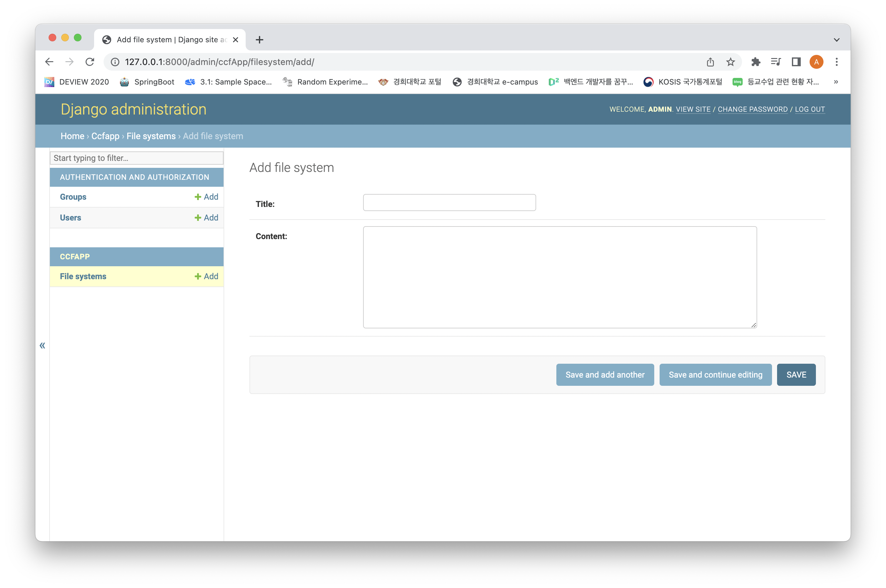Click the Ccfapp breadcrumb link
The width and height of the screenshot is (886, 588).
105,136
